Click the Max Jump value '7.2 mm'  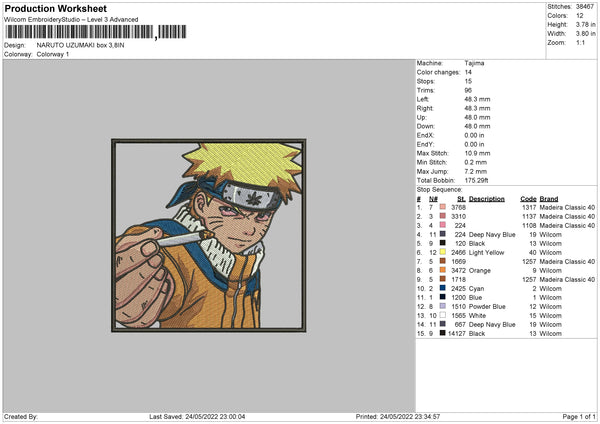click(476, 171)
